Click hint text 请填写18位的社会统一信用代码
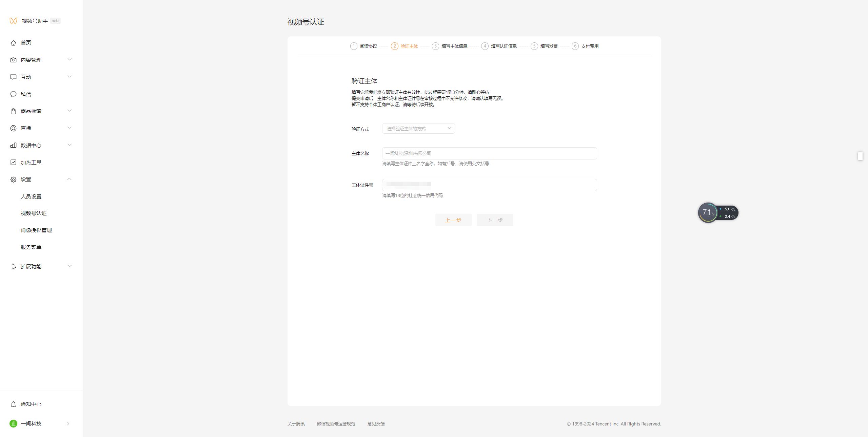The height and width of the screenshot is (437, 868). click(x=412, y=195)
